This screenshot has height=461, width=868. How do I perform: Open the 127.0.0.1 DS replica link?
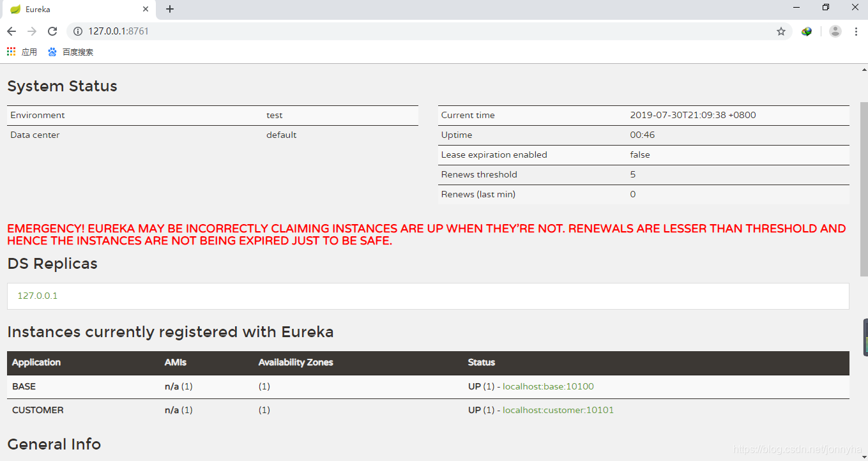click(x=38, y=296)
